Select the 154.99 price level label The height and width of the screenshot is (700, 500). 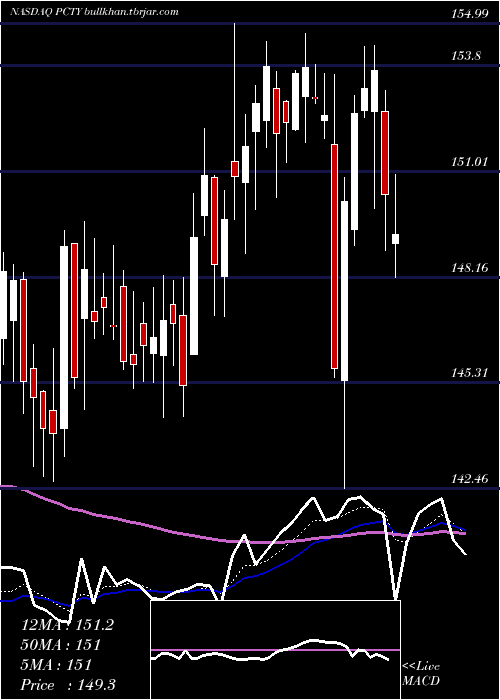point(469,13)
